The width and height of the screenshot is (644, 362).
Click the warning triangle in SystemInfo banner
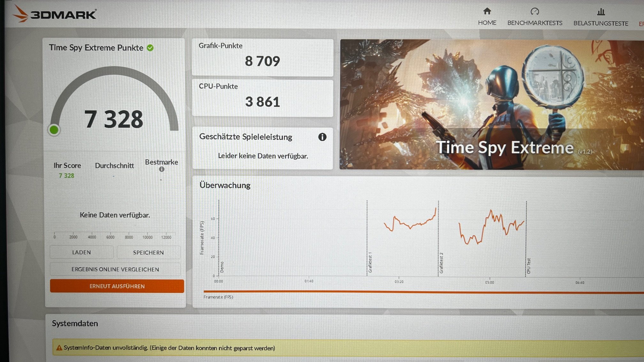[x=59, y=348]
